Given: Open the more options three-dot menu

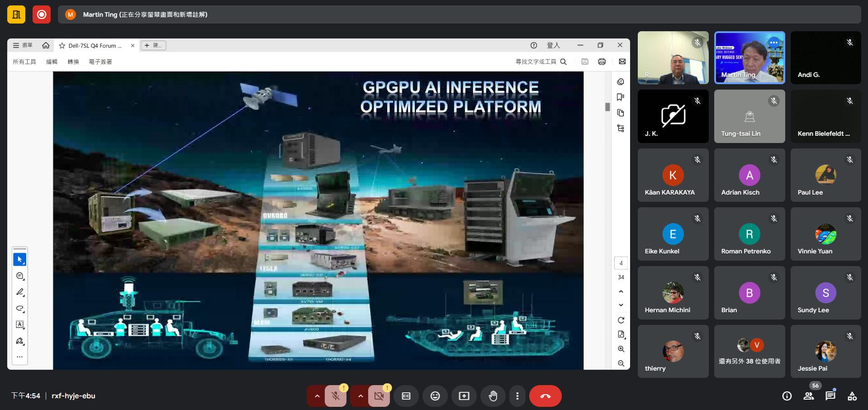Looking at the screenshot, I should tap(517, 396).
